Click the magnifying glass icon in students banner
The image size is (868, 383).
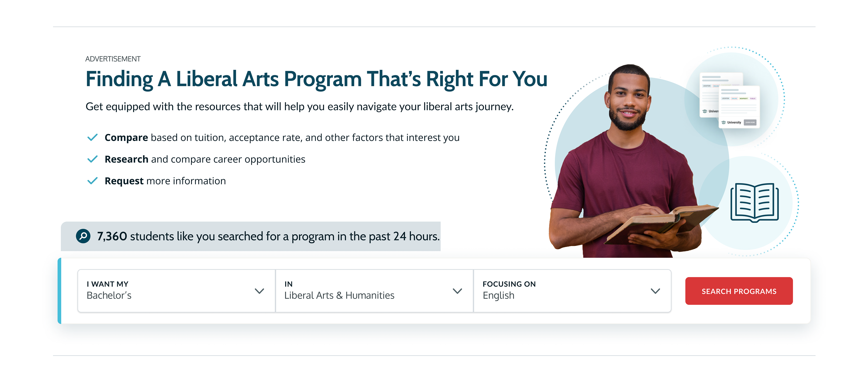point(83,236)
